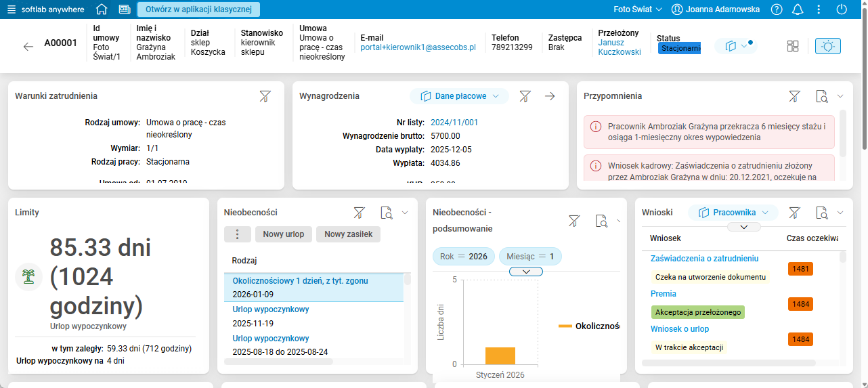Viewport: 868px width, 388px height.
Task: Clear filter in Warunki zatrudnienia panel
Action: 265,96
